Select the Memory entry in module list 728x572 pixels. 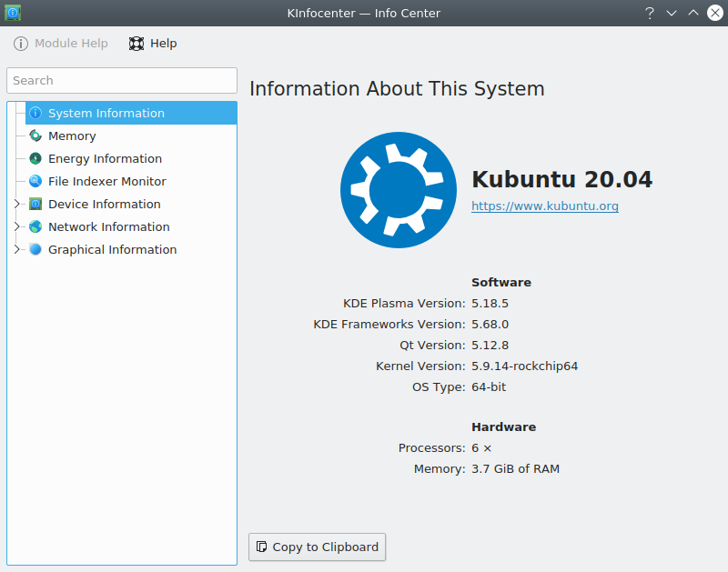(x=72, y=136)
